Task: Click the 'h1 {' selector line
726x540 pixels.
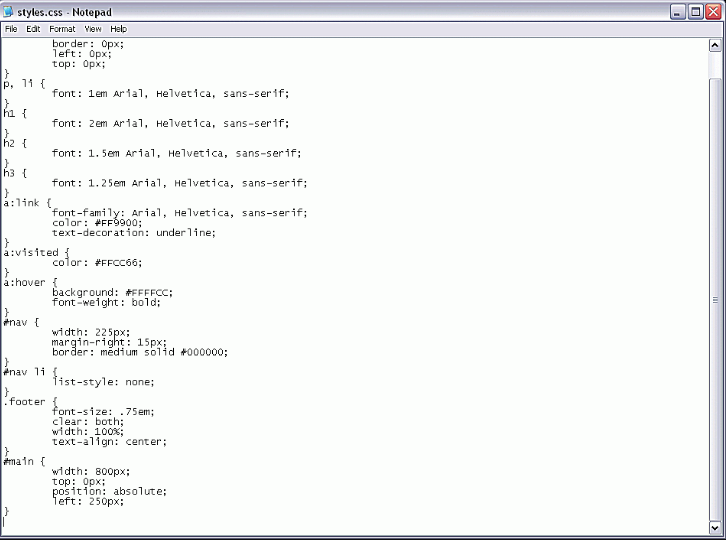Action: coord(15,113)
